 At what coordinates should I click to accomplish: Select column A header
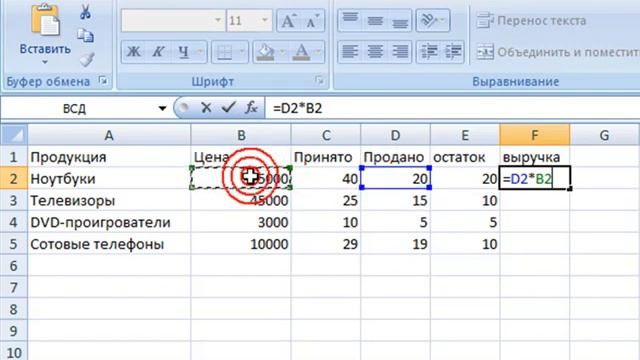click(x=109, y=135)
